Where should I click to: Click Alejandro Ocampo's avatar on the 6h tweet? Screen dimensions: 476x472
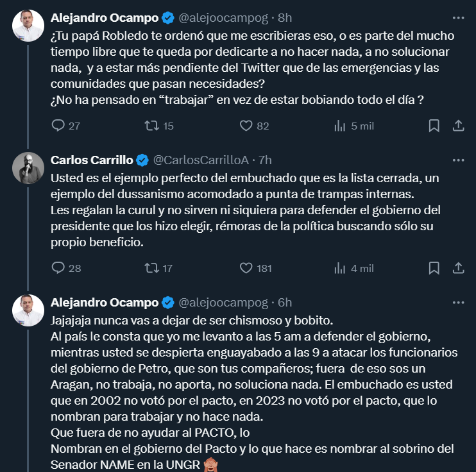tap(28, 310)
